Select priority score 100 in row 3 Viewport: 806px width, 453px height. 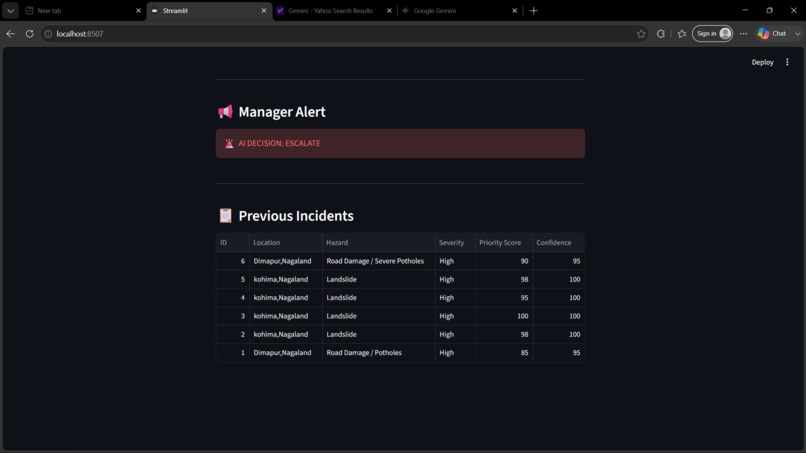coord(504,316)
